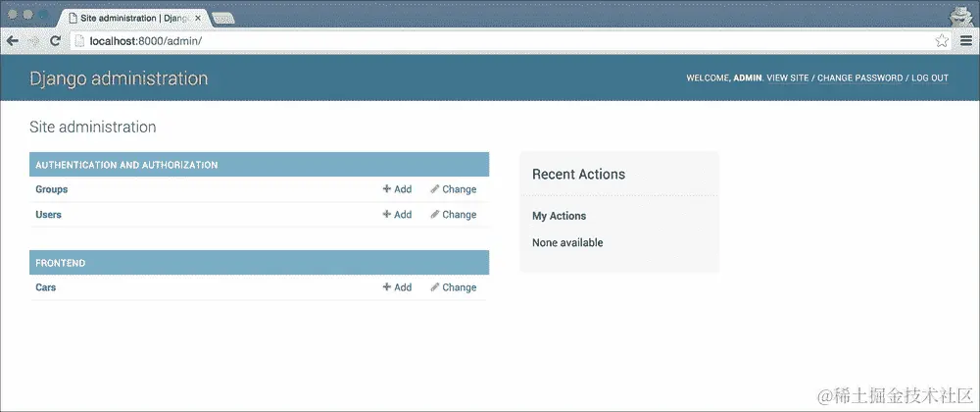Add a new User
The image size is (980, 412).
[x=398, y=215]
